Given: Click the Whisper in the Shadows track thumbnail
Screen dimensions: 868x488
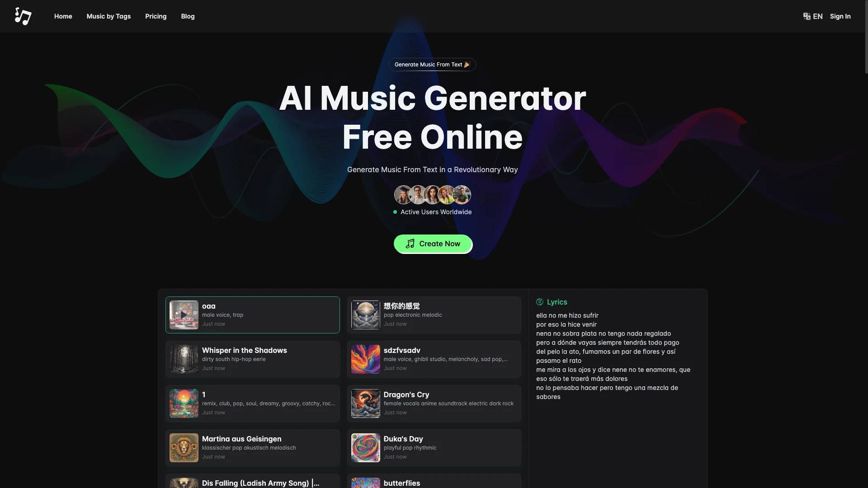Looking at the screenshot, I should [x=184, y=359].
